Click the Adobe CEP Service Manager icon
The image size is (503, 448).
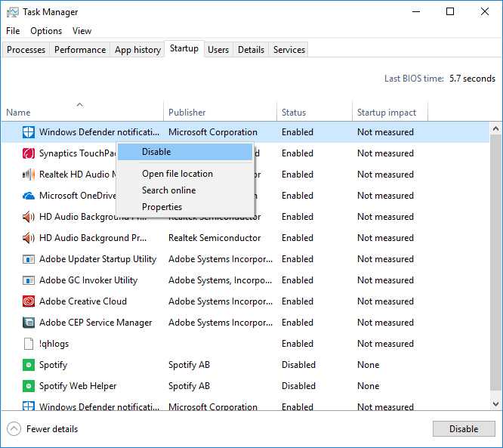(29, 323)
